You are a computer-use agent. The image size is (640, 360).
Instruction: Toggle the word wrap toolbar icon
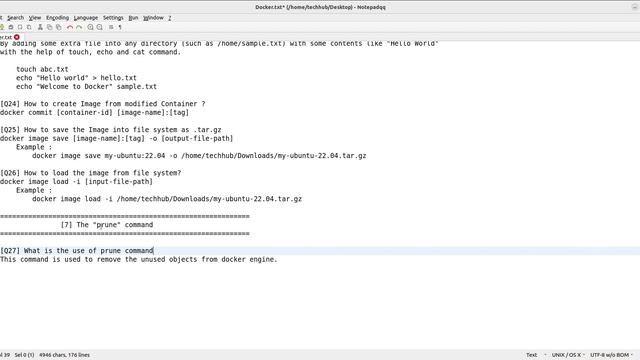point(111,27)
